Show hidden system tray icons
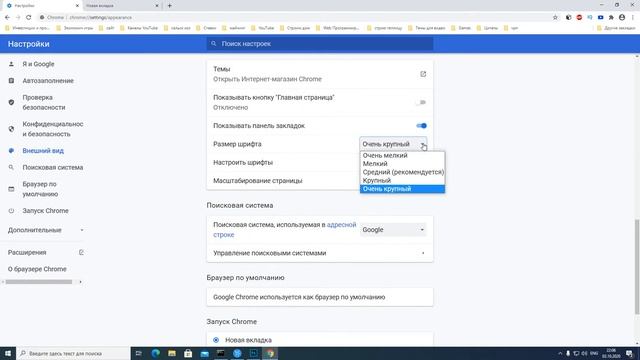The width and height of the screenshot is (640, 360). pyautogui.click(x=560, y=353)
